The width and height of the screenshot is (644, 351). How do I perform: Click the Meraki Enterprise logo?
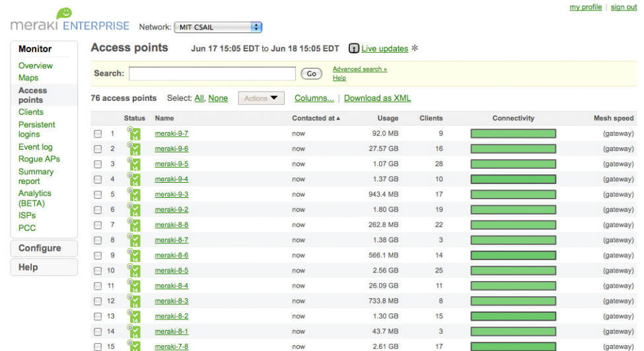(70, 20)
